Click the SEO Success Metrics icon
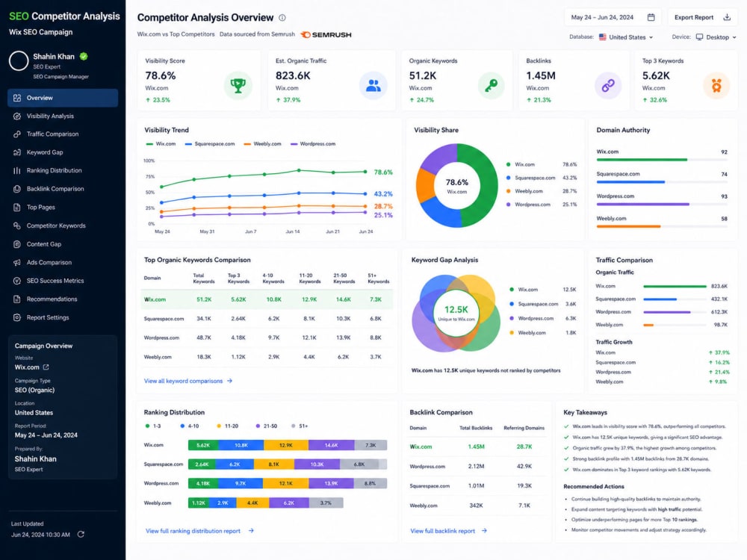 pyautogui.click(x=17, y=281)
